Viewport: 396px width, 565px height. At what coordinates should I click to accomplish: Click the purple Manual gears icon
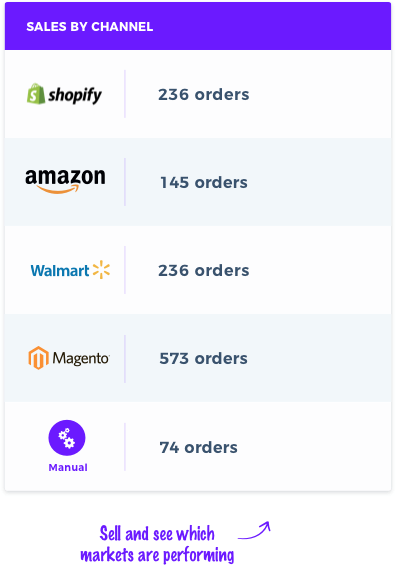pyautogui.click(x=67, y=438)
